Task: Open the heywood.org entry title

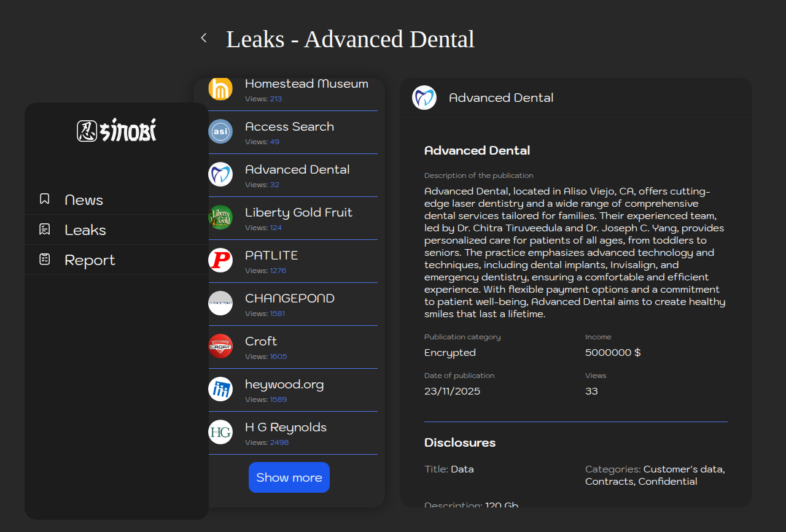Action: 284,384
